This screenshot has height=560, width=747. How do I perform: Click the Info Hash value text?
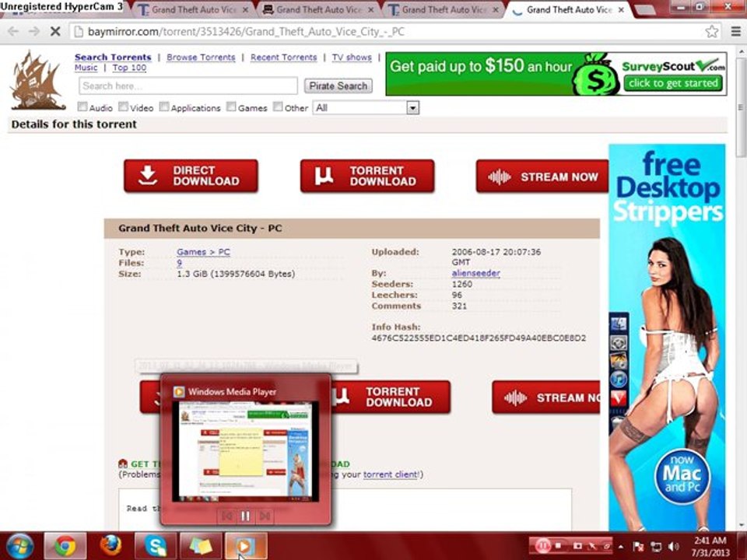pos(479,338)
